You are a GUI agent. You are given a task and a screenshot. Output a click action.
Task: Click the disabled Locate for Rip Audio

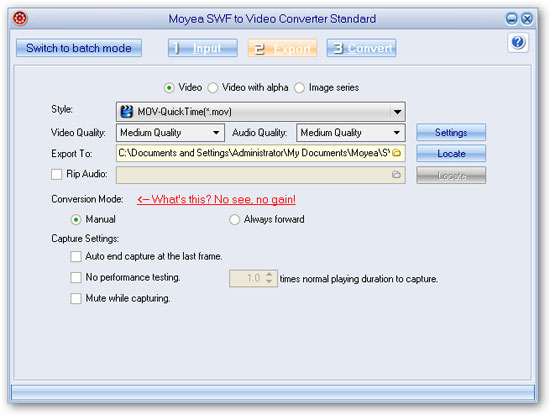[451, 175]
